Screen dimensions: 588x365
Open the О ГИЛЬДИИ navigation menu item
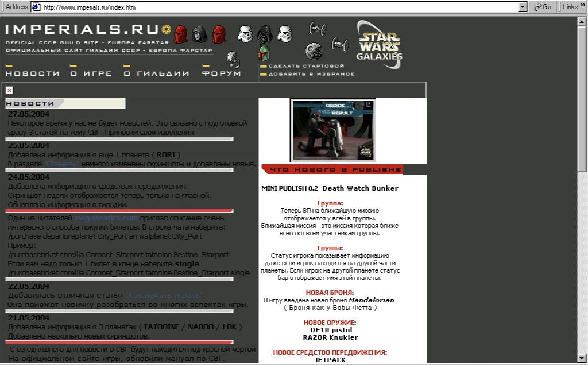[x=156, y=73]
